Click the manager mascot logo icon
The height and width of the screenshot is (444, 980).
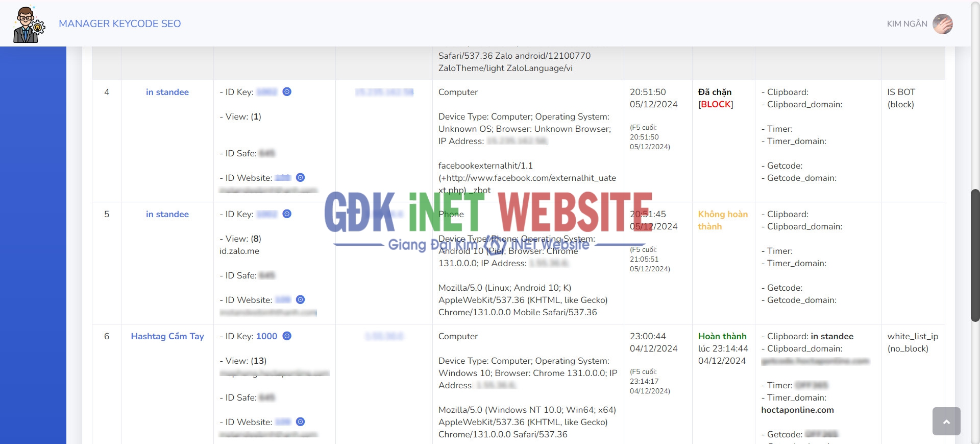click(29, 24)
